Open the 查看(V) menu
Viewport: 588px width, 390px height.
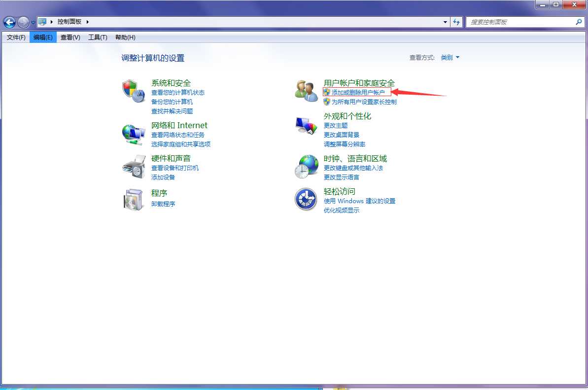click(70, 37)
